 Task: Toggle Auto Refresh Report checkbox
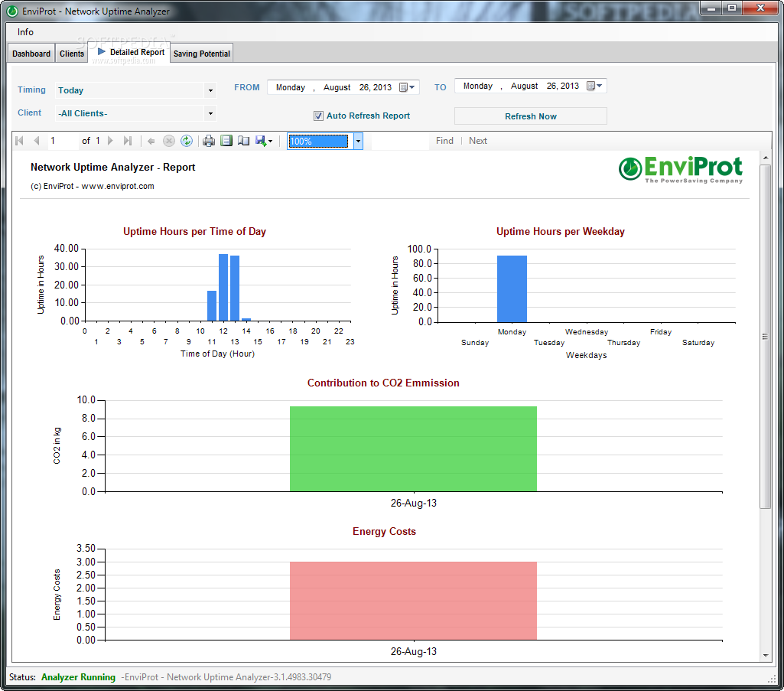tap(318, 116)
